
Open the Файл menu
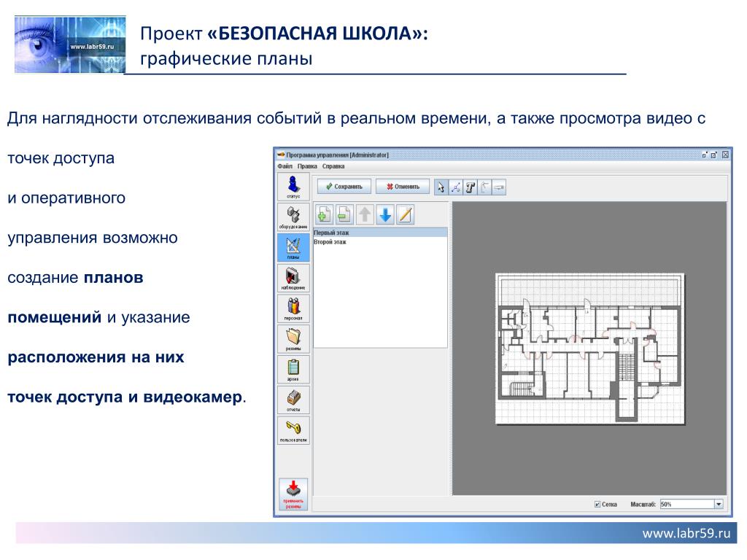[x=285, y=166]
